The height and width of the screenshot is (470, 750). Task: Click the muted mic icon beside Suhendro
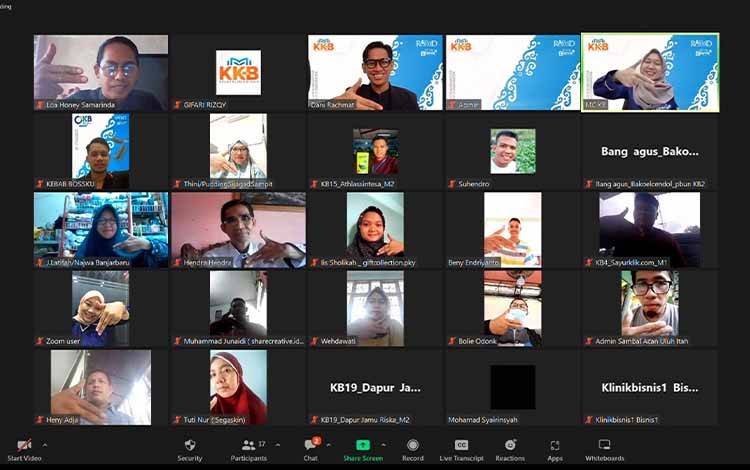(x=452, y=184)
